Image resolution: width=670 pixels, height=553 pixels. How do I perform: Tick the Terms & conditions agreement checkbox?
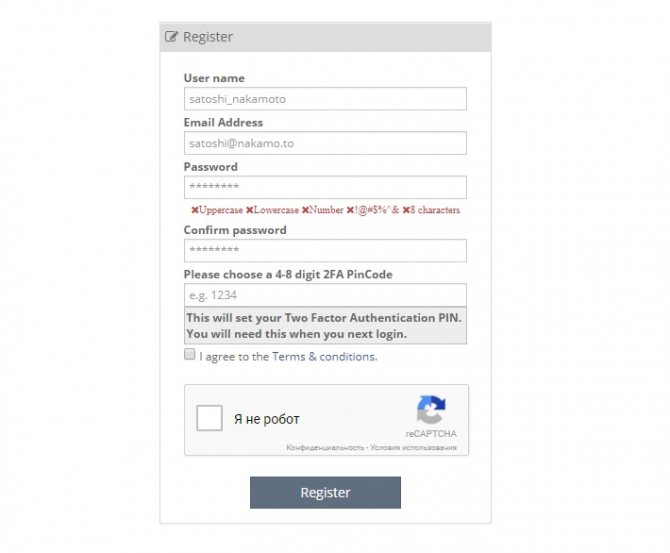click(190, 355)
